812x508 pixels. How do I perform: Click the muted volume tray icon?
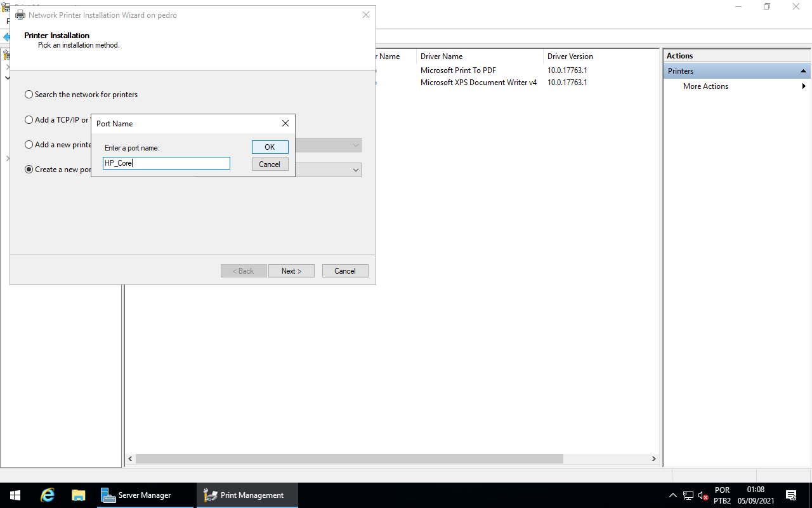[703, 495]
